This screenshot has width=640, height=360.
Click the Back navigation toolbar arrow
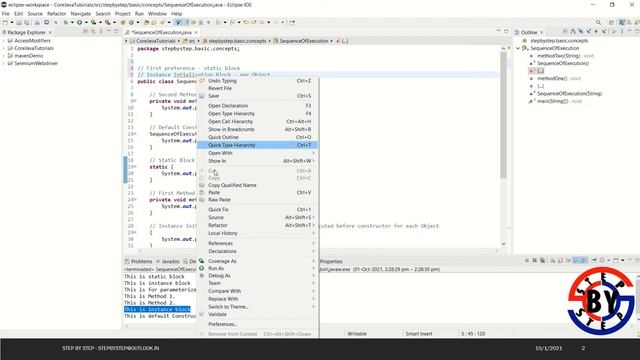coord(262,22)
